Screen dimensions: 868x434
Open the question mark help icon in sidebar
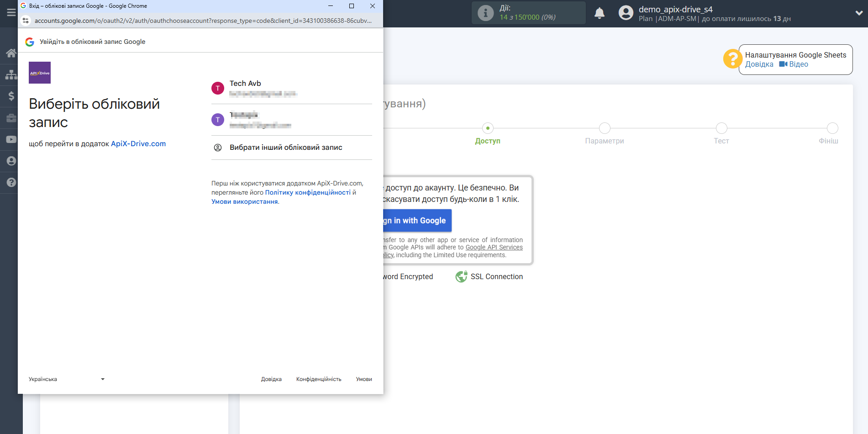click(11, 182)
